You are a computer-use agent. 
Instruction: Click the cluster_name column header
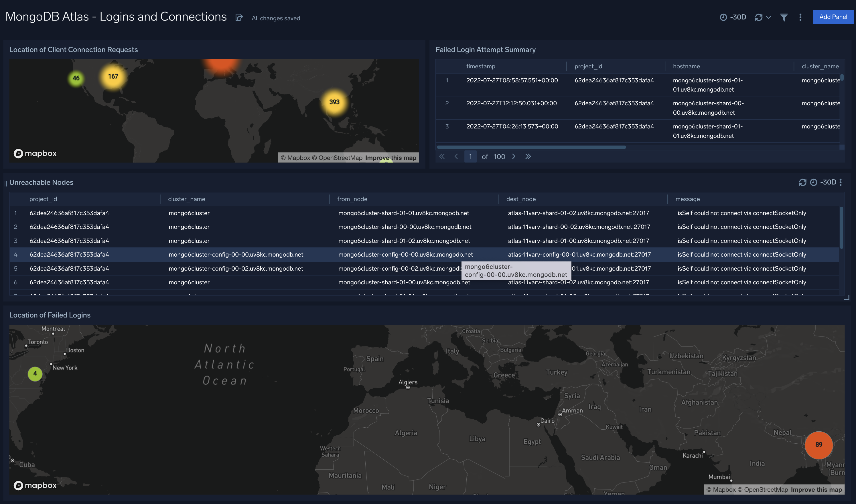point(820,66)
